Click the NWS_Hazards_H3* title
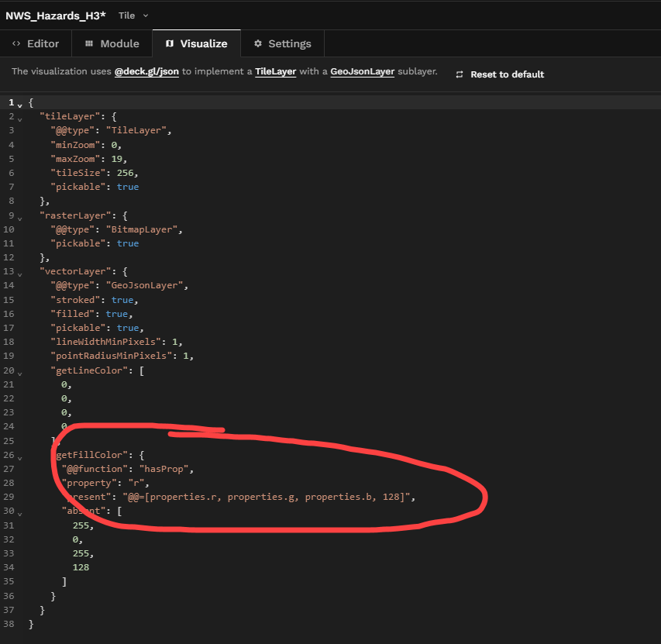This screenshot has width=661, height=644. 55,15
